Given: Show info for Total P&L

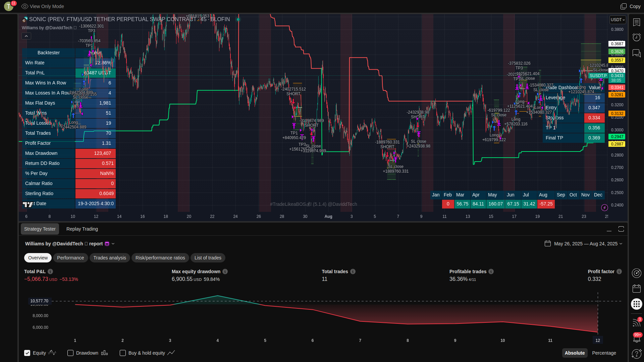Looking at the screenshot, I should (50, 271).
